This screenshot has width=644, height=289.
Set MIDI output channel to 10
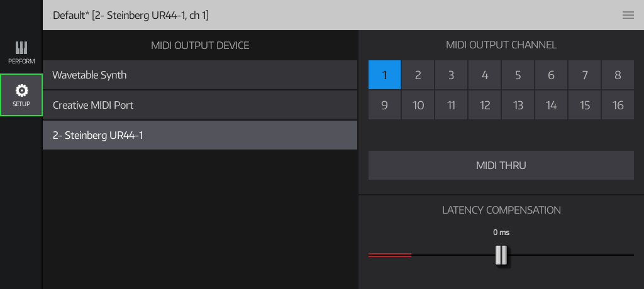pos(418,106)
